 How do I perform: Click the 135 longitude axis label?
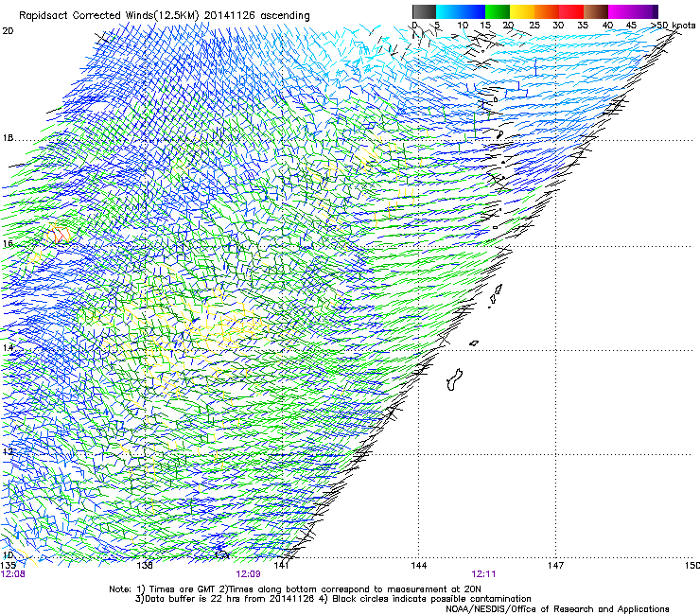[x=8, y=565]
